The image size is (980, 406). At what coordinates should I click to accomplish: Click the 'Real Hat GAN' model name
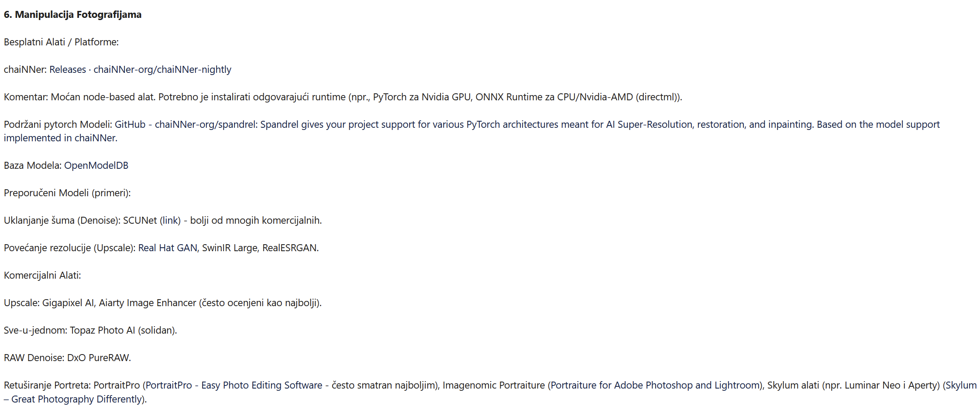pyautogui.click(x=168, y=248)
